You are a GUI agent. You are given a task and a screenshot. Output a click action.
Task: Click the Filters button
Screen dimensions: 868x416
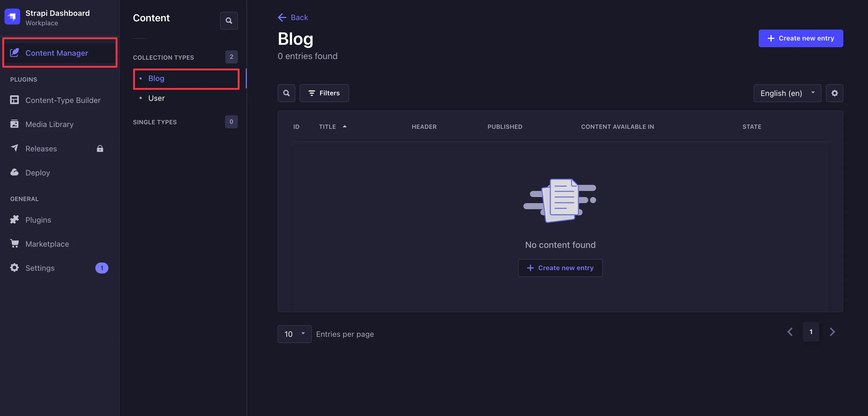click(x=324, y=93)
